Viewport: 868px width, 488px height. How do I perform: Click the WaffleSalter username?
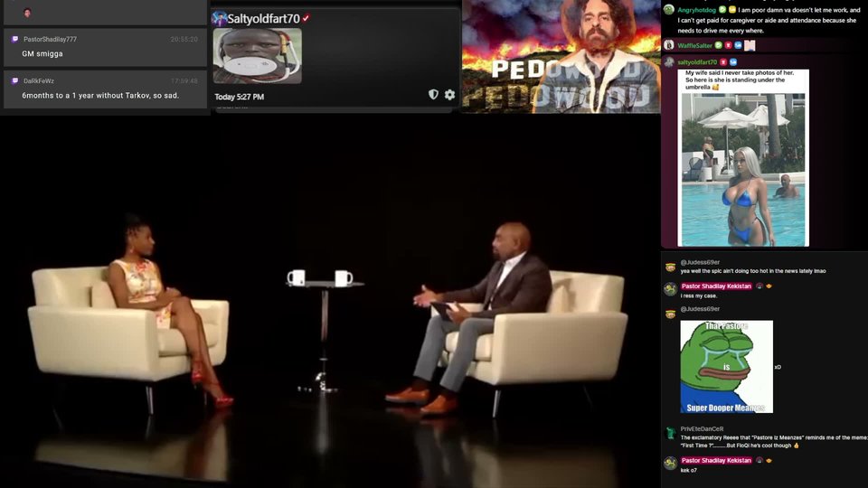point(694,45)
